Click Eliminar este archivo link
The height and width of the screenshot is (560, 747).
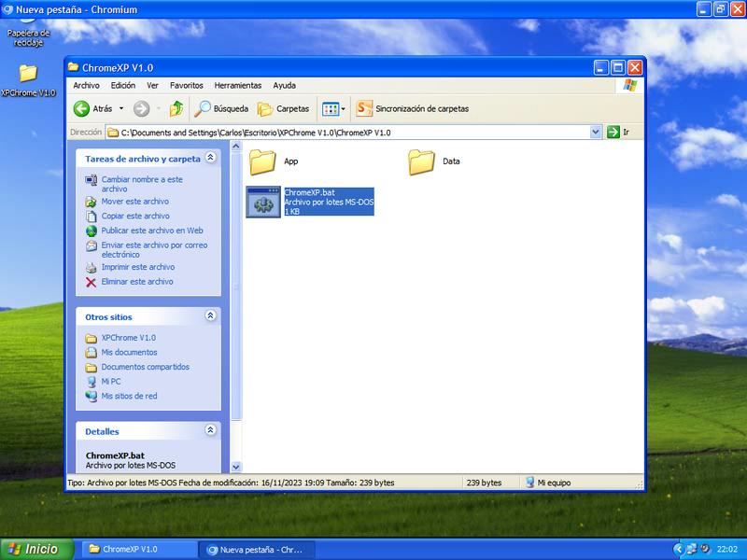point(137,282)
